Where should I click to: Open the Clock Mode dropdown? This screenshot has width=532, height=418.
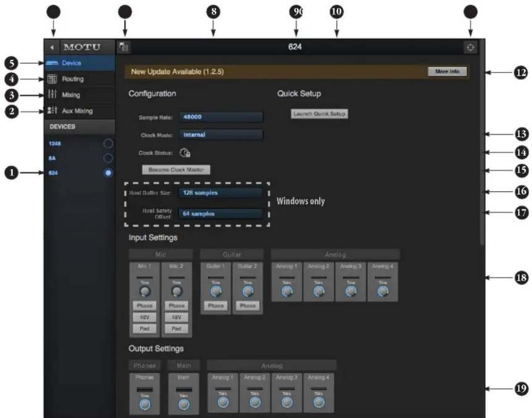coord(221,135)
